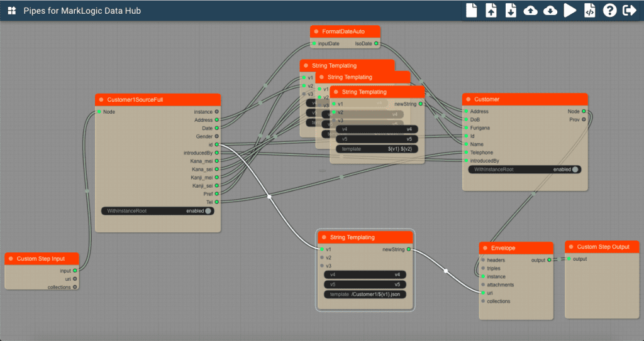Screen dimensions: 644x341
Task: Open the code file icon in toolbar
Action: point(589,11)
